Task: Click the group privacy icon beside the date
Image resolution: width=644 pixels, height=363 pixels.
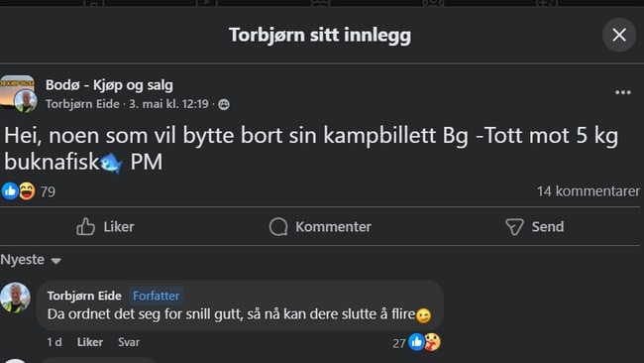Action: tap(224, 104)
